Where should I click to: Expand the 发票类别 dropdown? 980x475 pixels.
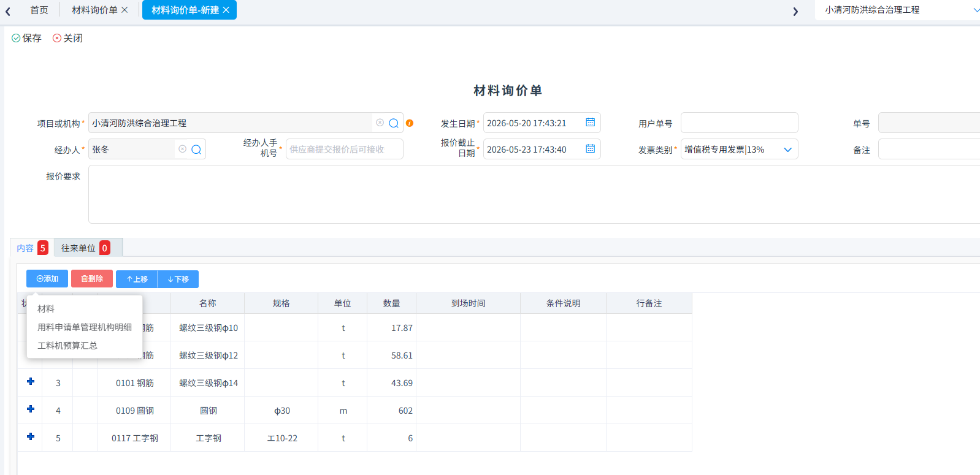click(x=788, y=150)
